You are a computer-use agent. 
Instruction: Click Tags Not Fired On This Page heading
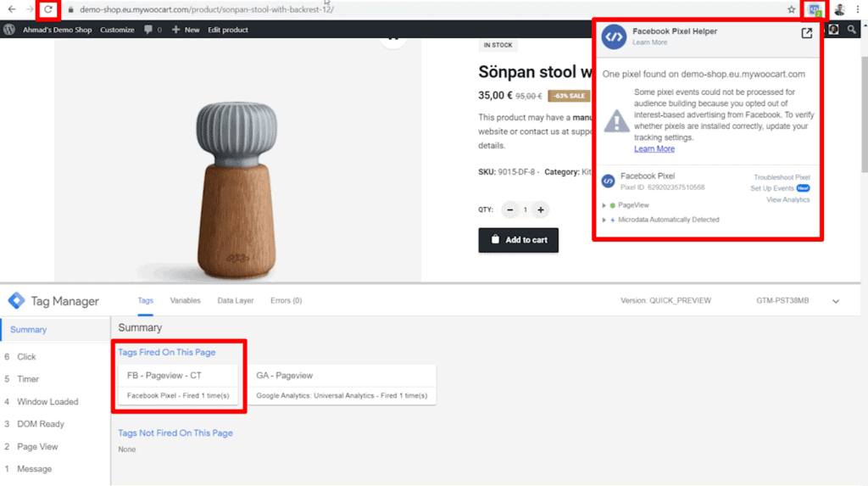(175, 433)
